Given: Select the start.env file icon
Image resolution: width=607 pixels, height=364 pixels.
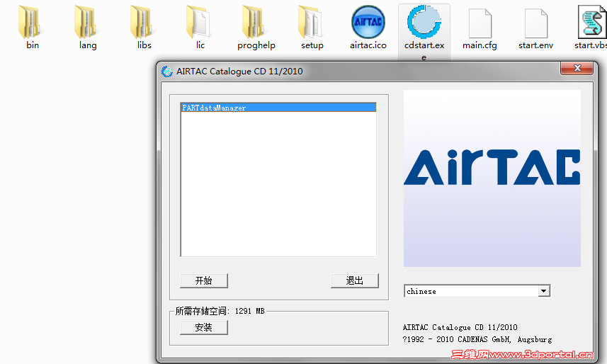Looking at the screenshot, I should click(x=535, y=23).
